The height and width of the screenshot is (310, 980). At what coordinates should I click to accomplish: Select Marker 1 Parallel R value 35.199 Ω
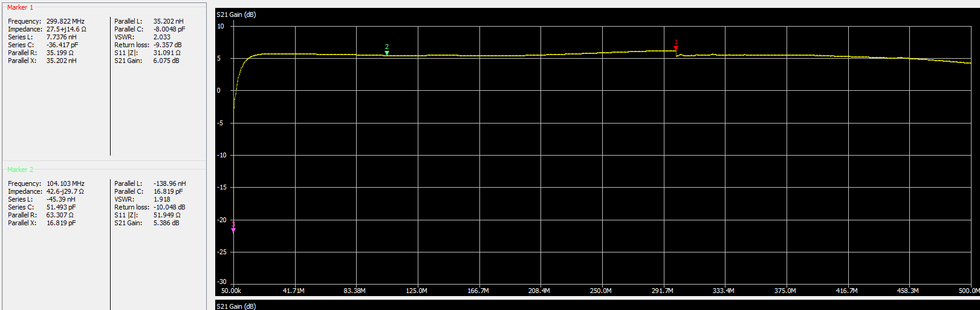point(60,53)
